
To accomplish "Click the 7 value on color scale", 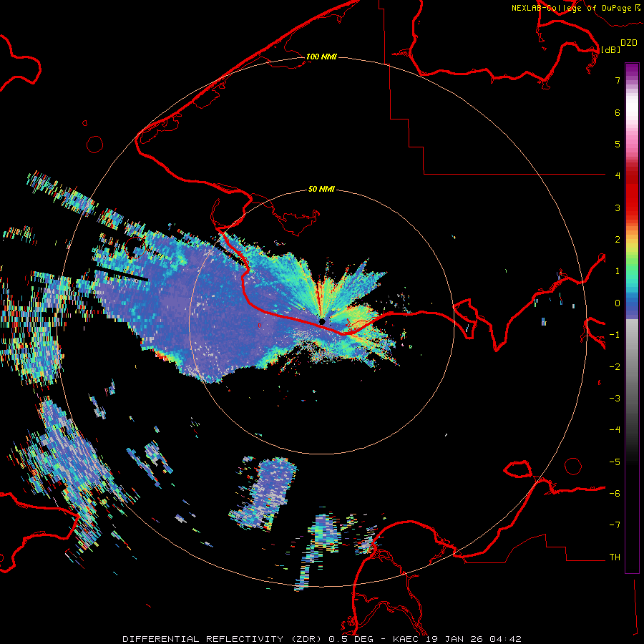I will pyautogui.click(x=618, y=80).
